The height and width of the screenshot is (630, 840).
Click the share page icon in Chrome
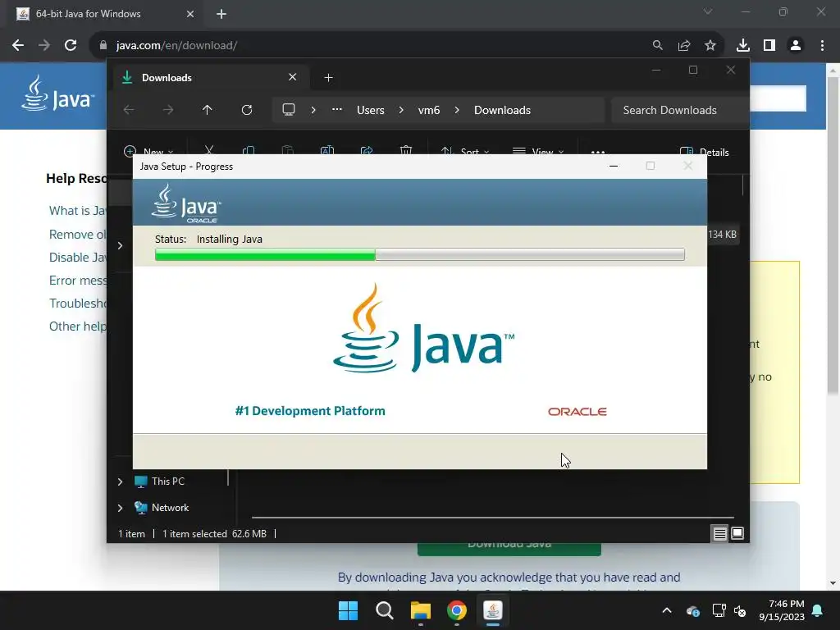[x=684, y=46]
